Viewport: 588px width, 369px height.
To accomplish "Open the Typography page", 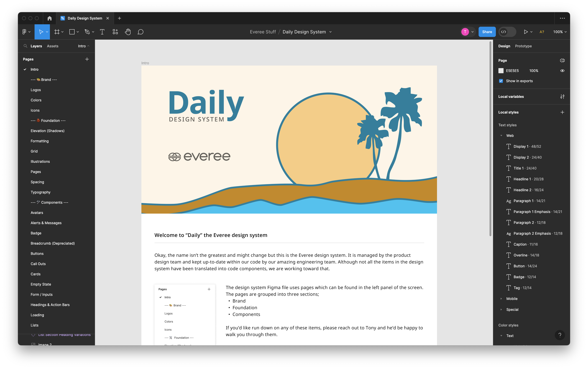I will (40, 192).
